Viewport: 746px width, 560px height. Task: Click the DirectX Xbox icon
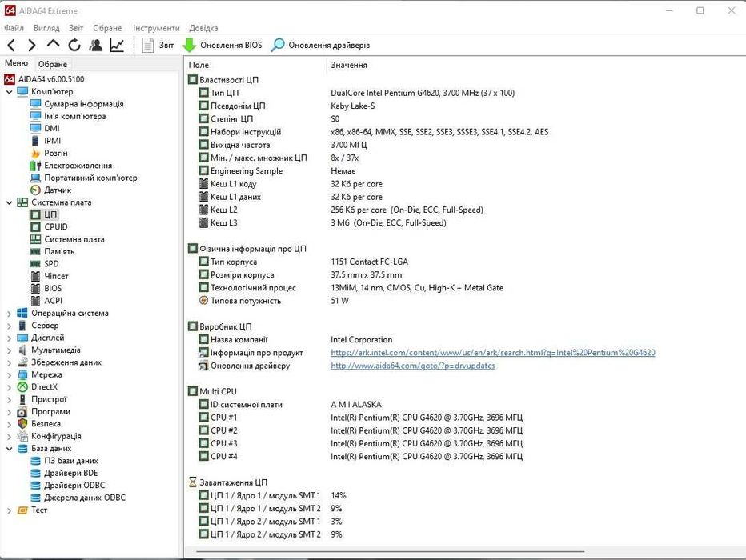(x=22, y=387)
